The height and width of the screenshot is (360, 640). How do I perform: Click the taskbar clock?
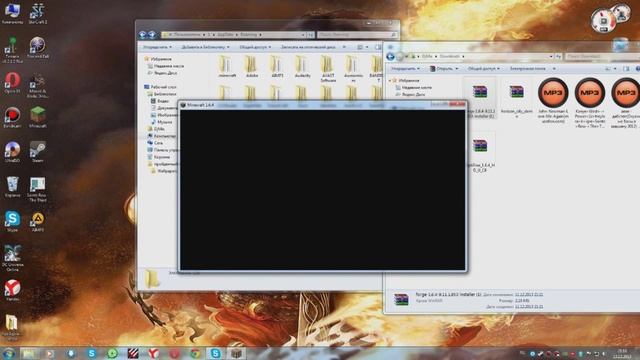[622, 353]
